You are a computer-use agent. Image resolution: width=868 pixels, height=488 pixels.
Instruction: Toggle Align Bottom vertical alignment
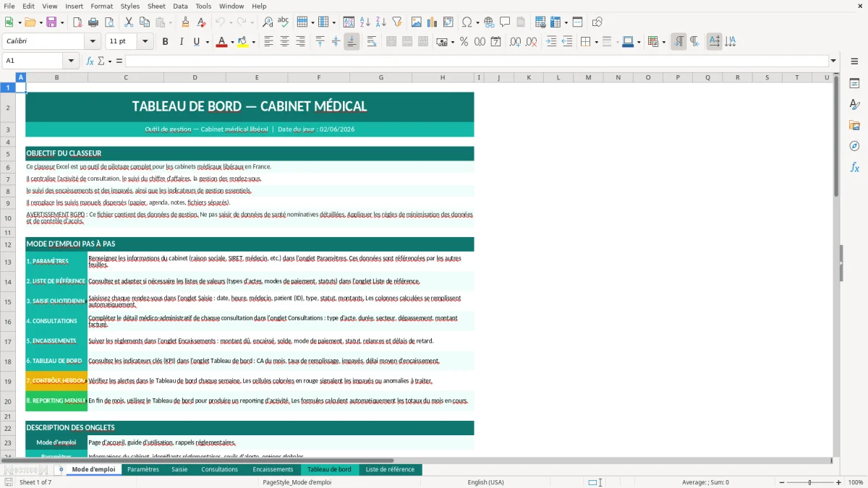(352, 42)
